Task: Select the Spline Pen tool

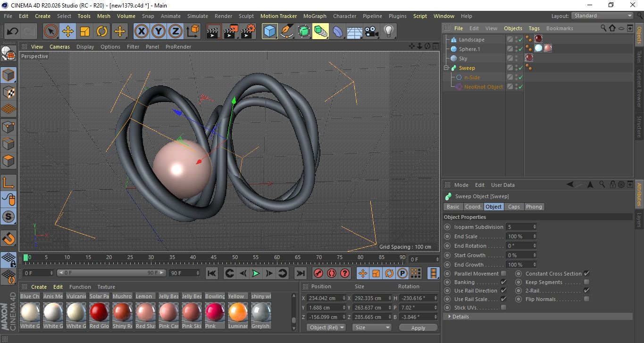Action: tap(286, 32)
